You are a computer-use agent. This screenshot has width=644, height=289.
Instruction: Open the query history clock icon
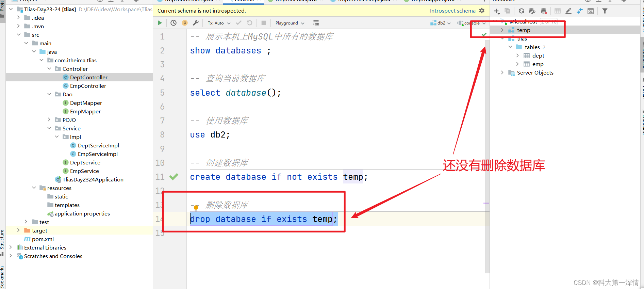click(x=174, y=23)
